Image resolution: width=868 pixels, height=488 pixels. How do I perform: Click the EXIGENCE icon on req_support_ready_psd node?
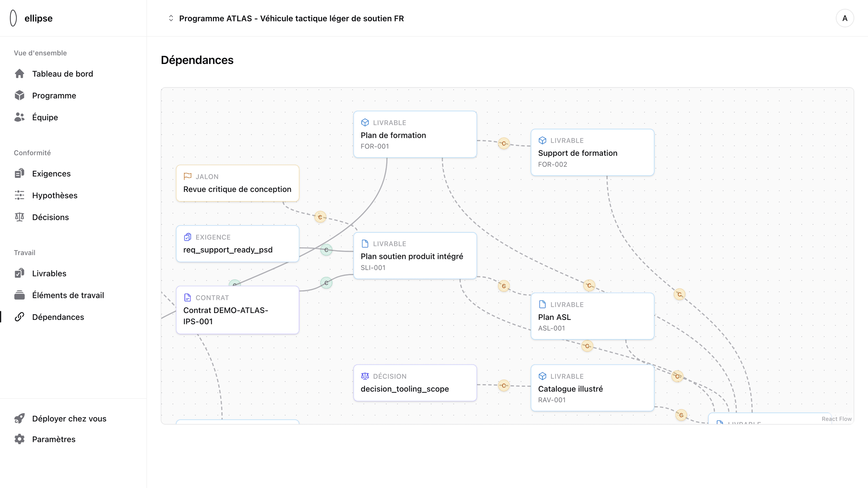tap(187, 237)
